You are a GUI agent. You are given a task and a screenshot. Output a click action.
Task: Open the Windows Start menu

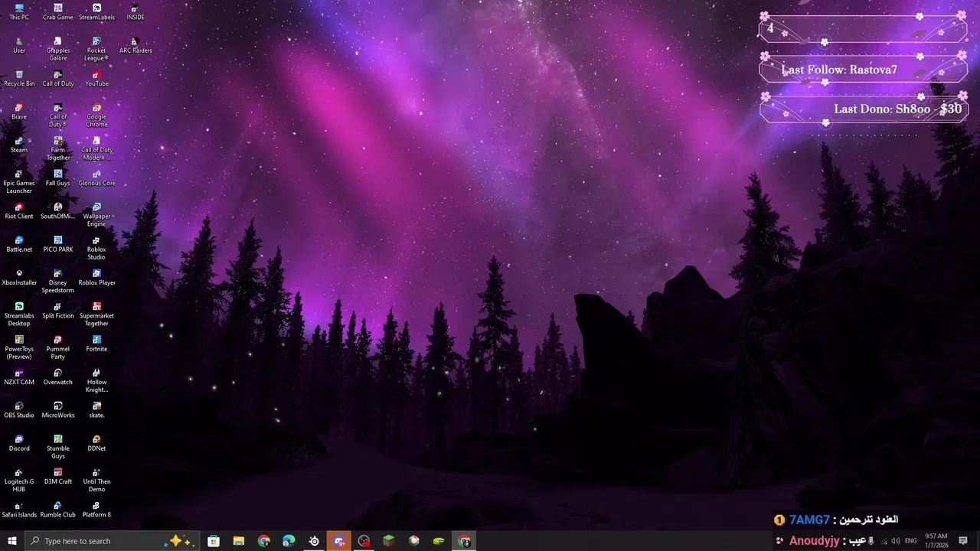click(x=11, y=541)
